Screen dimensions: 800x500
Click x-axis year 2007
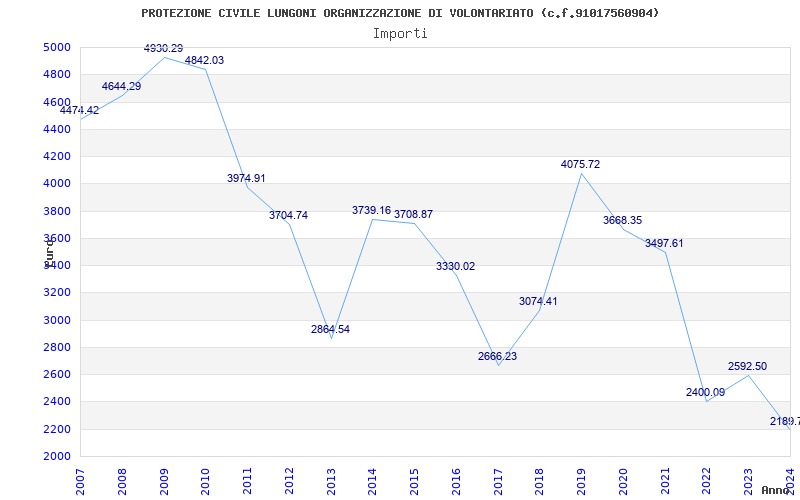click(80, 482)
